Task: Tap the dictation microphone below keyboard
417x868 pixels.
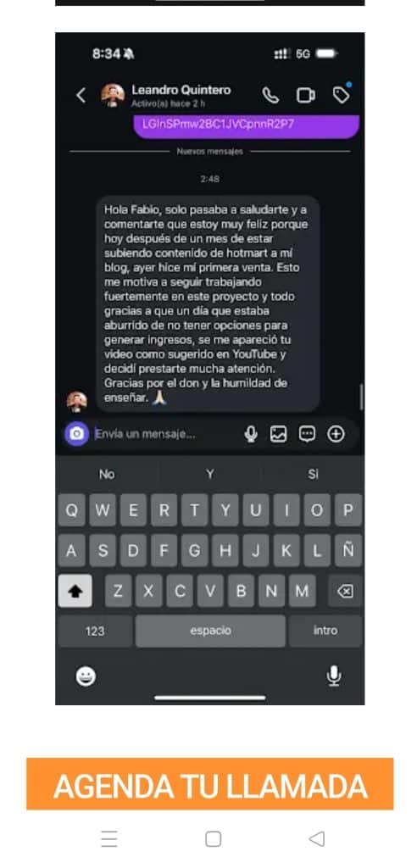Action: tap(333, 676)
